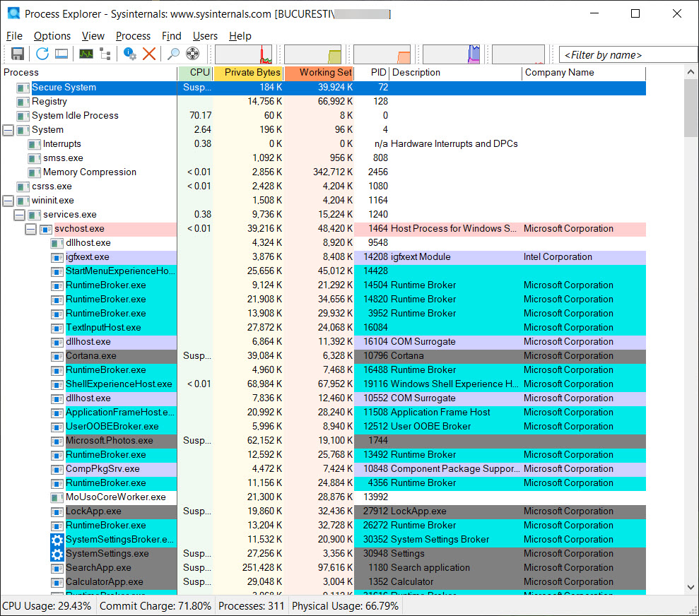Click the smss.exe process icon
Viewport: 699px width, 616px height.
click(x=35, y=158)
